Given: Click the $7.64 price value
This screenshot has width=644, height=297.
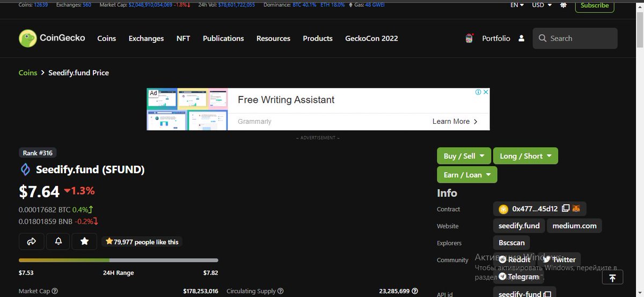Looking at the screenshot, I should tap(39, 191).
